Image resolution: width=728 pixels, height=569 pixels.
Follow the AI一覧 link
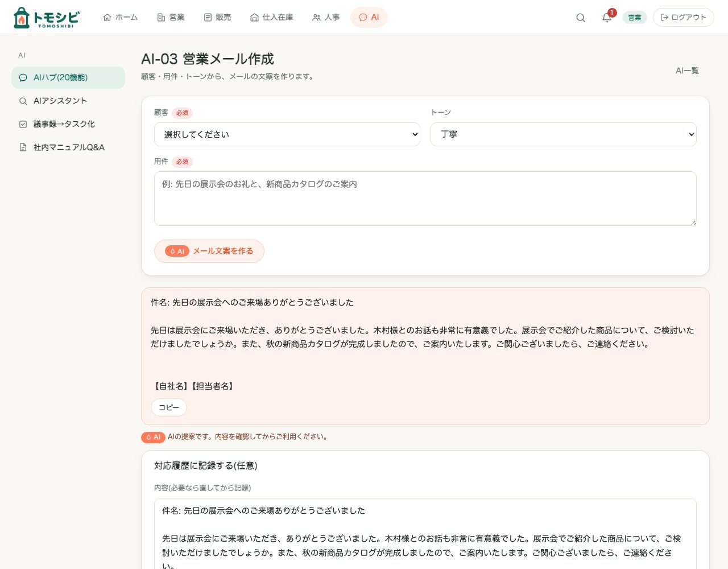687,71
